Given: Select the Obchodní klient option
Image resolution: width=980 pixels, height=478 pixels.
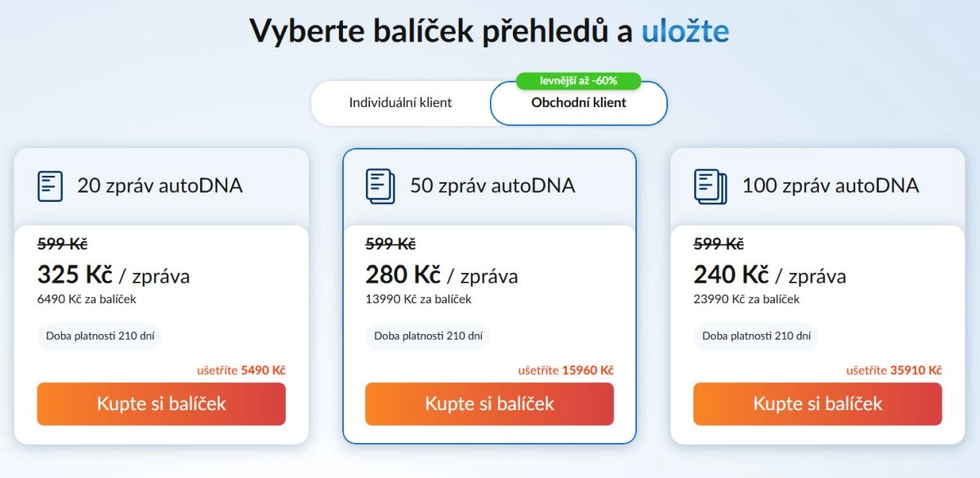Looking at the screenshot, I should pos(578,104).
